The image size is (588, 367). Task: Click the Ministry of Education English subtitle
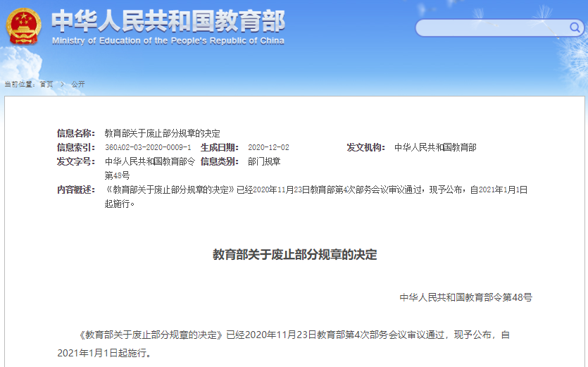[168, 41]
